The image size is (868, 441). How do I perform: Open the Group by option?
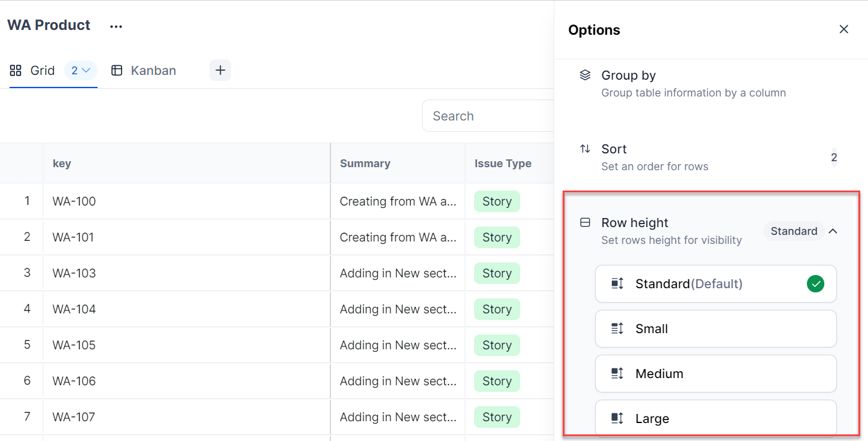(629, 75)
